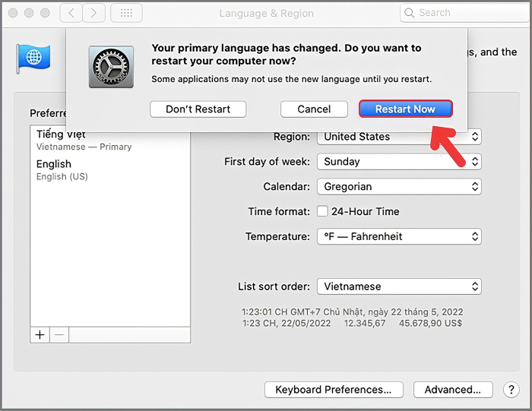532x411 pixels.
Task: Remove language with the minus button
Action: point(59,334)
